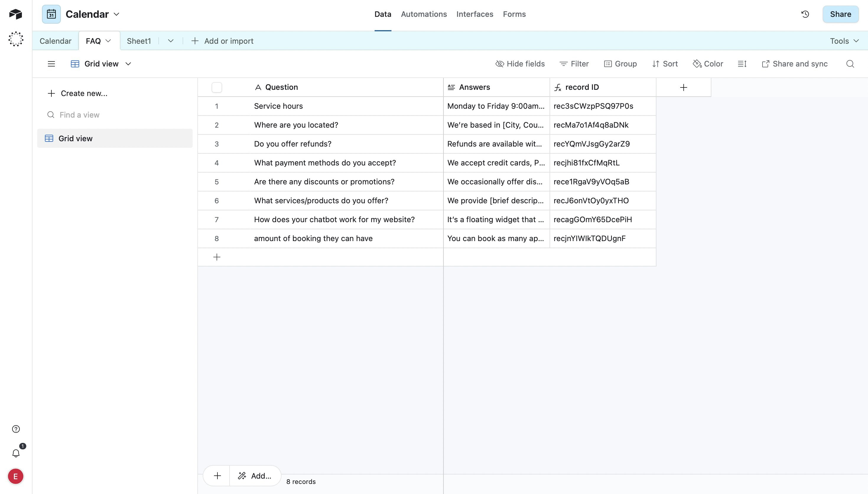Click the 'You can book as many ap...' cell
Screen dimensions: 868x494
[x=496, y=238]
